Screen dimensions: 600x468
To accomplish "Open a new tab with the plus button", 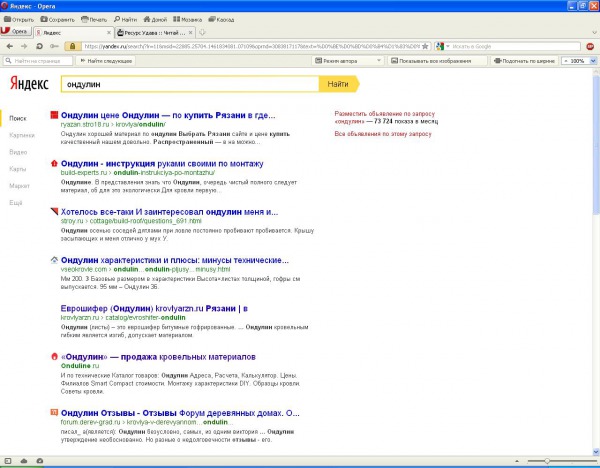I will coord(202,33).
